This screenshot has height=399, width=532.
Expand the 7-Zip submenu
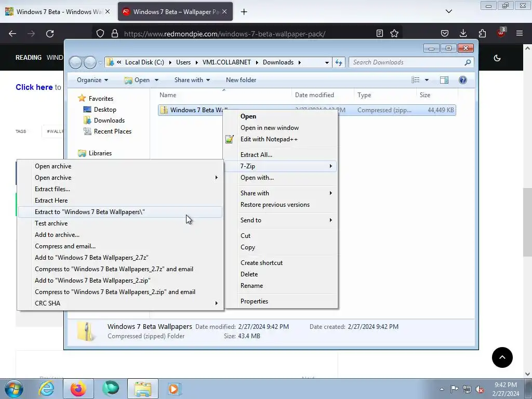tap(280, 166)
